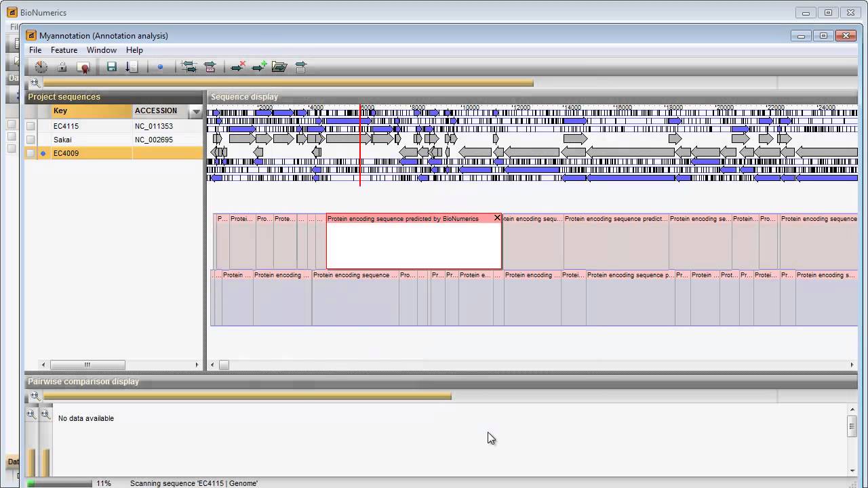Image resolution: width=868 pixels, height=488 pixels.
Task: Open the ACCESSION column dropdown arrow
Action: click(196, 111)
